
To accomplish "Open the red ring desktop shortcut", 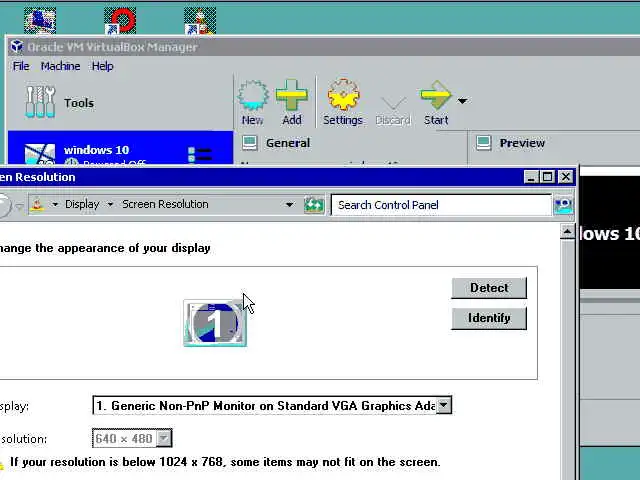I will tap(120, 20).
